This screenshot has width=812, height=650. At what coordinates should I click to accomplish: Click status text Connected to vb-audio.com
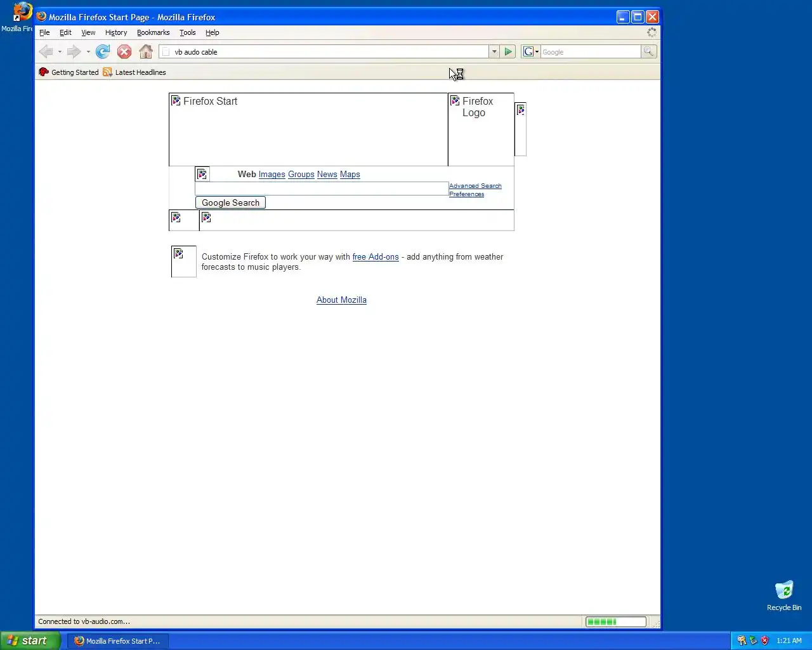(84, 621)
